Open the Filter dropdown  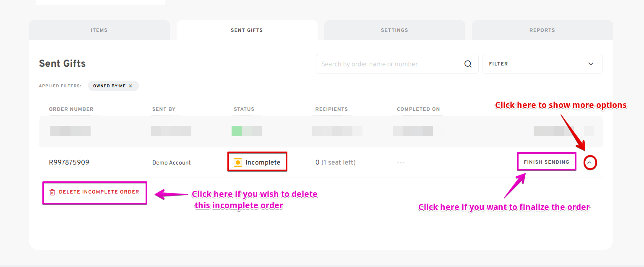click(x=542, y=64)
